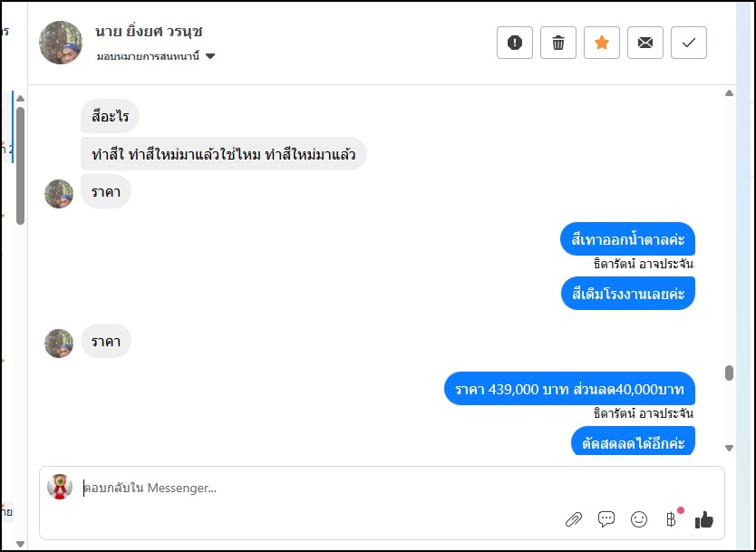This screenshot has height=552, width=756.
Task: Open the emoji picker
Action: [639, 519]
